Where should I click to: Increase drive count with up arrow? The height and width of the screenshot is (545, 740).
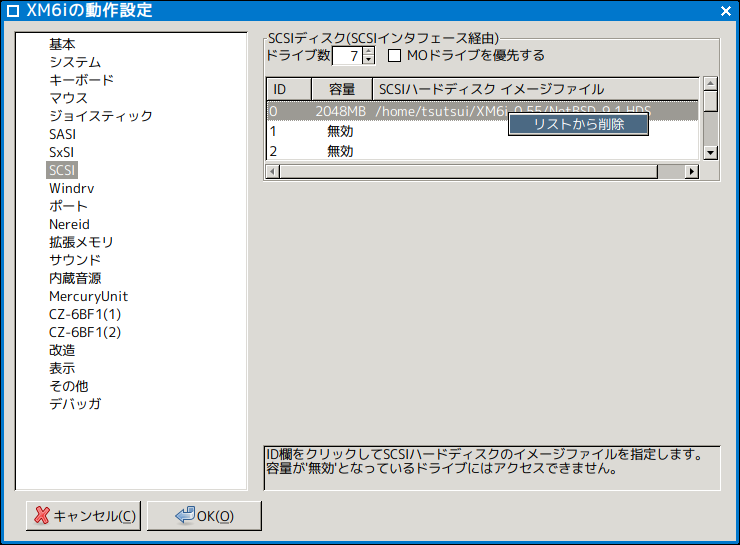pyautogui.click(x=369, y=51)
